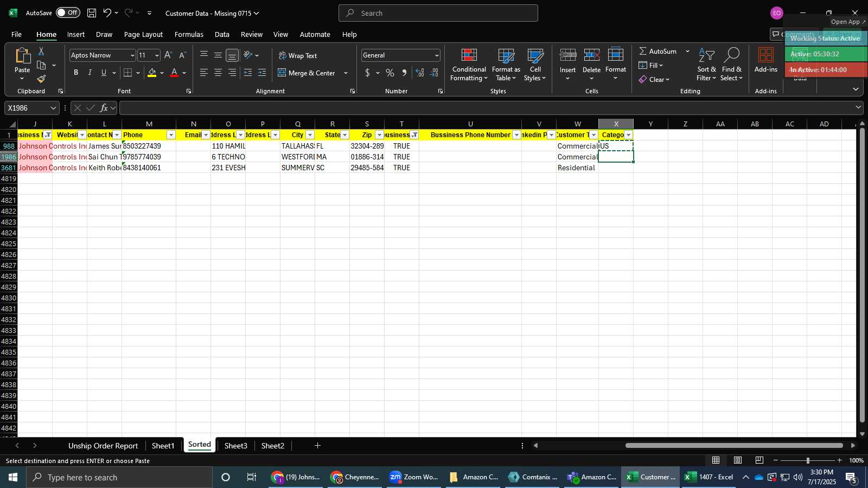Open the font name Aptos Narrow dropdown

click(132, 55)
